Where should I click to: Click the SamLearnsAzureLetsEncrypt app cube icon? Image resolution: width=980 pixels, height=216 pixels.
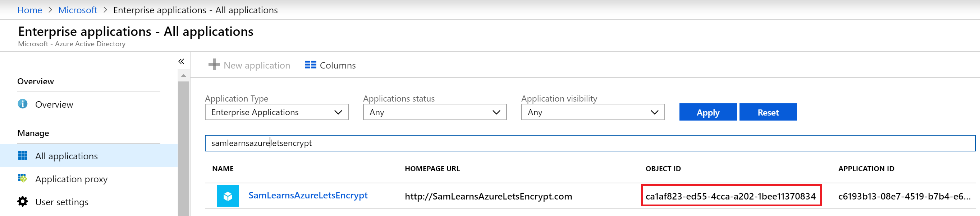coord(228,196)
